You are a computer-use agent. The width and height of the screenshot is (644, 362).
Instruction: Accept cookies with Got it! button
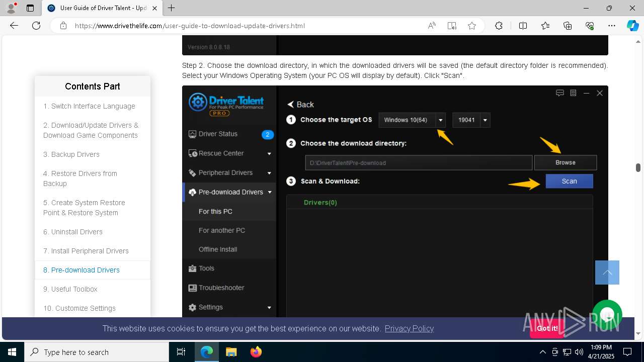pyautogui.click(x=547, y=328)
